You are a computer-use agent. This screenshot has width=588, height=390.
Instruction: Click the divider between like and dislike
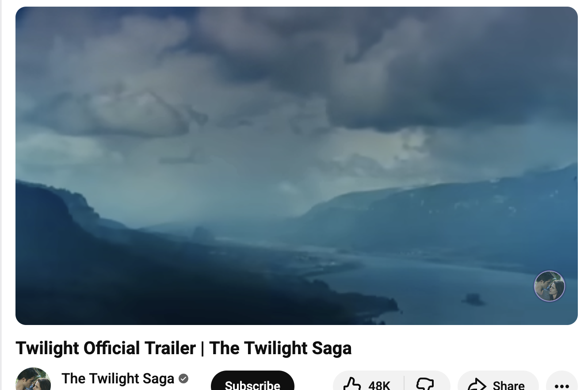(x=404, y=383)
